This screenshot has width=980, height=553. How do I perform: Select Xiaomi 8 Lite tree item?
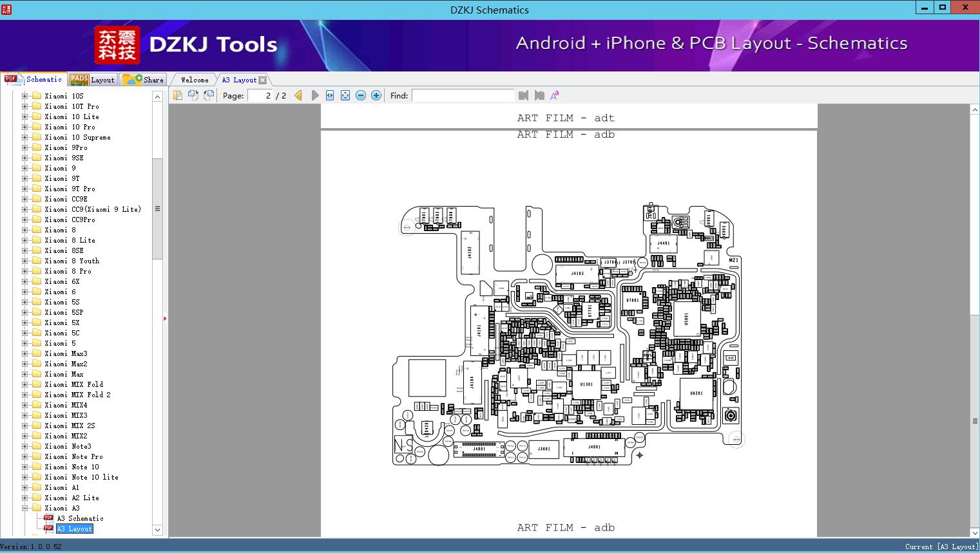coord(70,240)
